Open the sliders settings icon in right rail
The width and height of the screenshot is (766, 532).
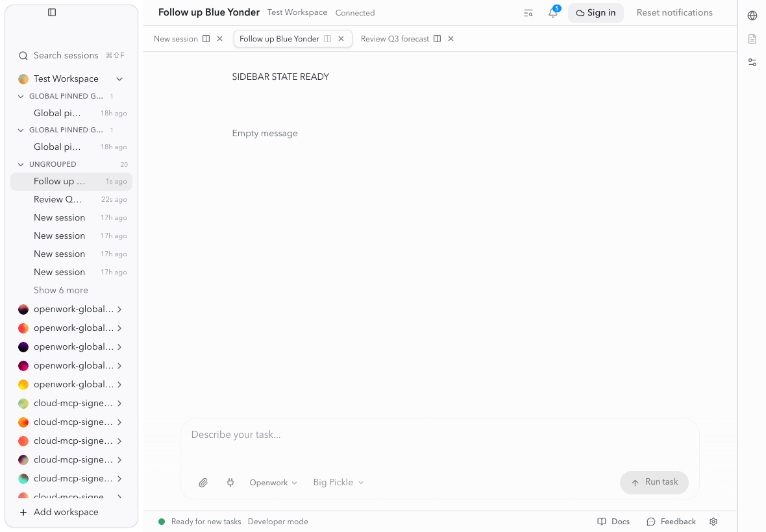click(752, 62)
